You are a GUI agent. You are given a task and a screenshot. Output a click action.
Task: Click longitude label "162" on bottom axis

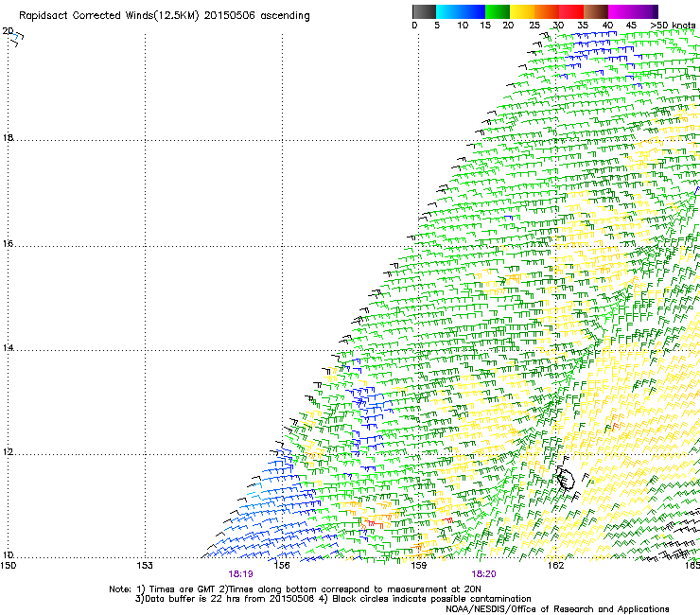click(x=555, y=566)
